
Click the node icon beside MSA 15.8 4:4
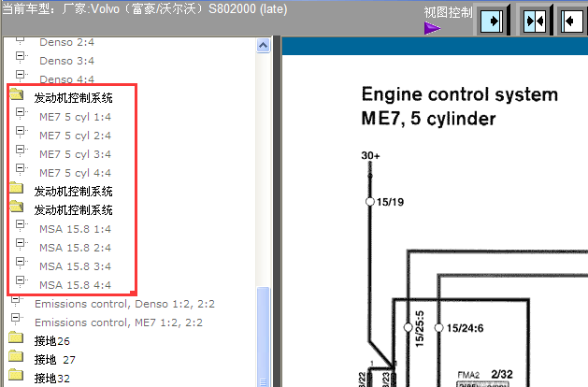coord(21,280)
